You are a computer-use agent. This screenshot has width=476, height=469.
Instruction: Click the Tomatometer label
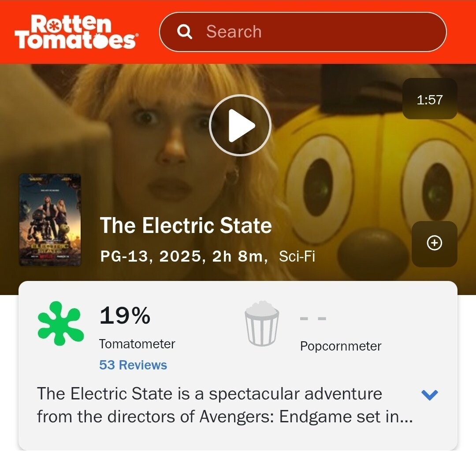click(x=137, y=344)
